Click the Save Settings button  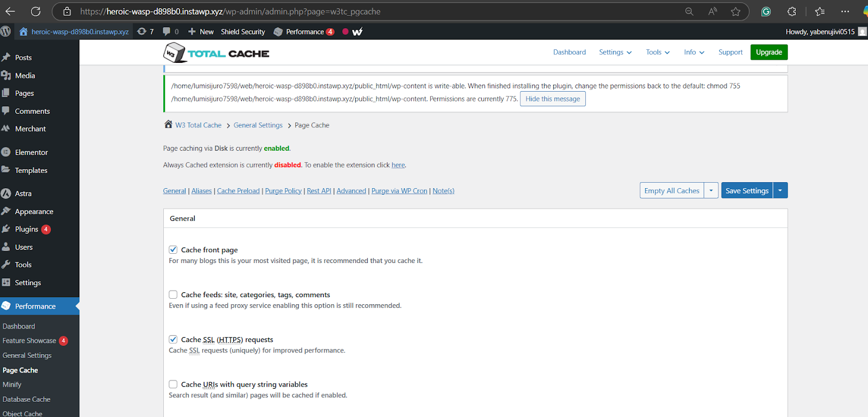[x=747, y=190]
